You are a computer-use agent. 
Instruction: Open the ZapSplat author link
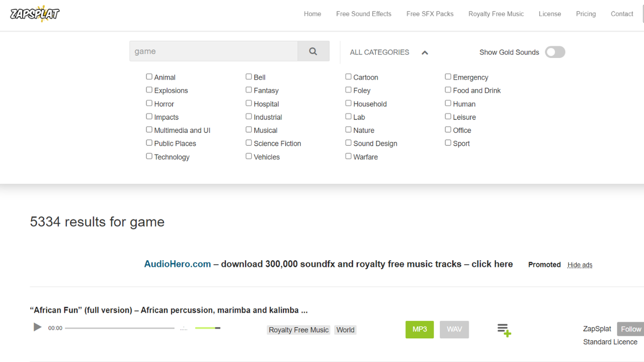(597, 329)
